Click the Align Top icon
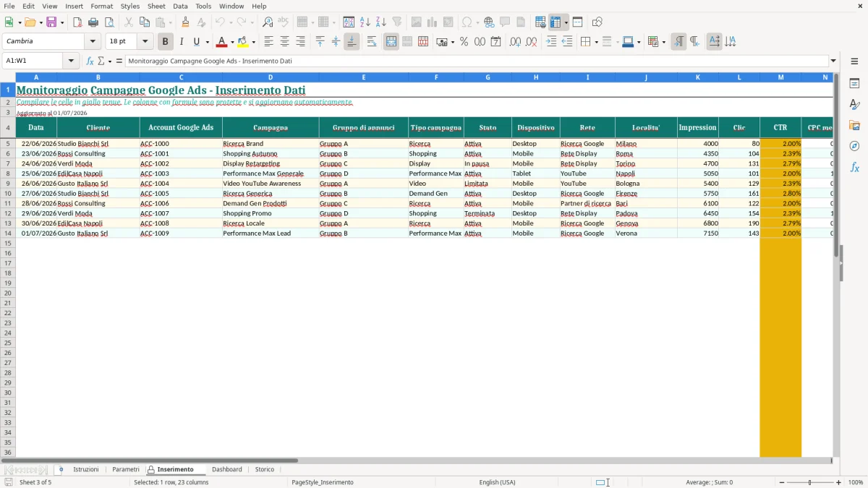This screenshot has width=868, height=488. point(320,42)
